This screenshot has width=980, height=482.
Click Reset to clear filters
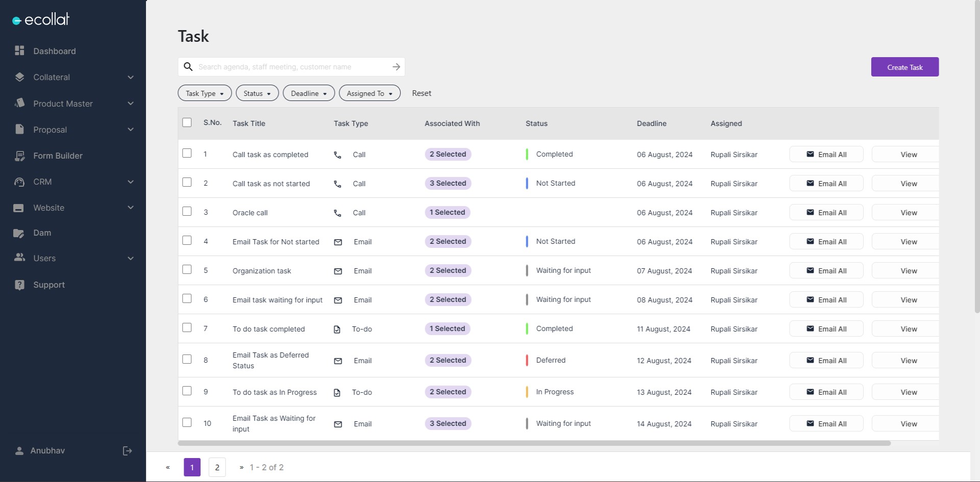click(421, 93)
